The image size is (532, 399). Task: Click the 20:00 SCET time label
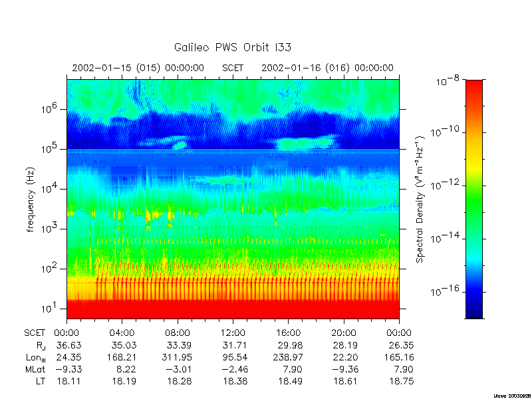pos(344,333)
